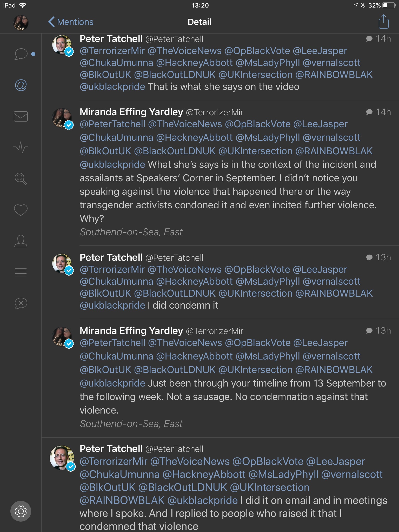Viewport: 399px width, 532px height.
Task: Tap Miranda Effing Yardley avatar on 13h tweet
Action: 62,337
